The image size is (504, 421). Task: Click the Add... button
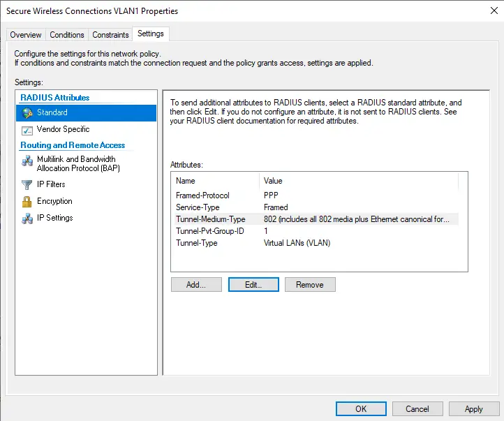pyautogui.click(x=196, y=285)
